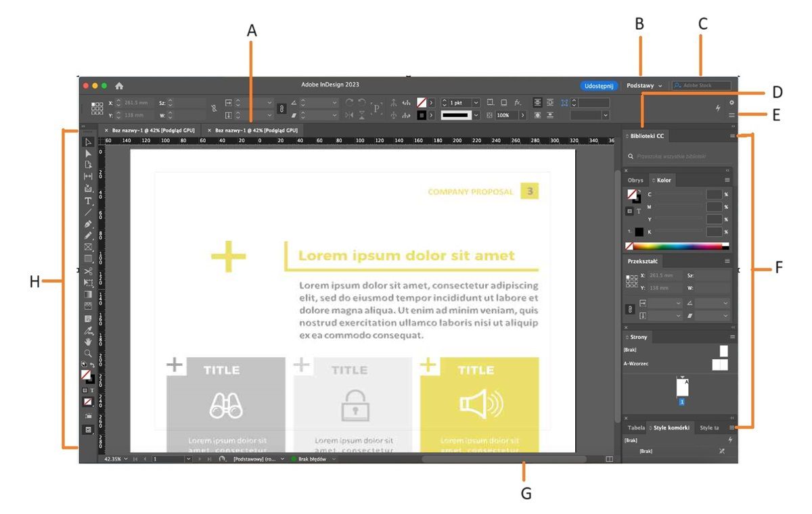The height and width of the screenshot is (514, 812).
Task: Open the stroke style dropdown in control bar
Action: click(x=476, y=115)
